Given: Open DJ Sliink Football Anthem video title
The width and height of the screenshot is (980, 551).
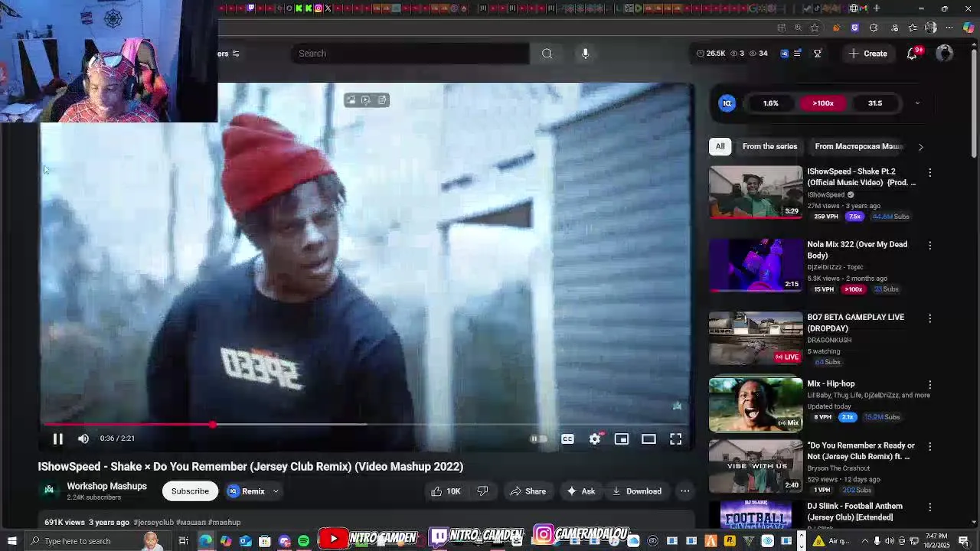Looking at the screenshot, I should (x=854, y=512).
